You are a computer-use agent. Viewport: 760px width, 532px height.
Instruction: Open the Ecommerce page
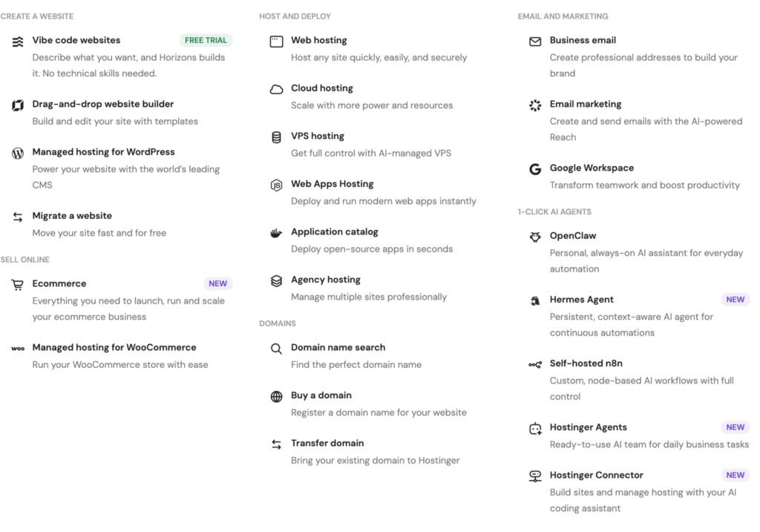(x=59, y=284)
